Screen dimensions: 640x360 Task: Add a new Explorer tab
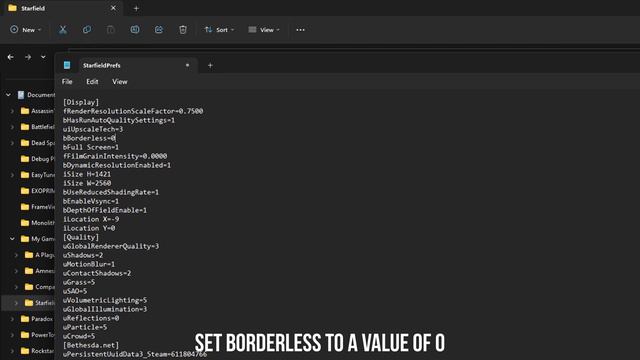[136, 8]
